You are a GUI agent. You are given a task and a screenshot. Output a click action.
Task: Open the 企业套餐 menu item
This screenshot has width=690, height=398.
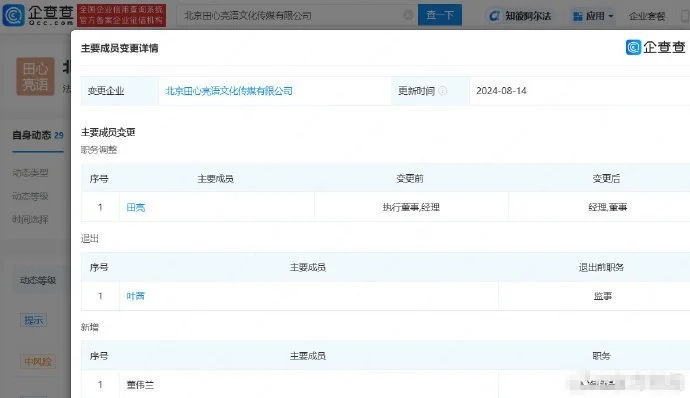pos(647,17)
